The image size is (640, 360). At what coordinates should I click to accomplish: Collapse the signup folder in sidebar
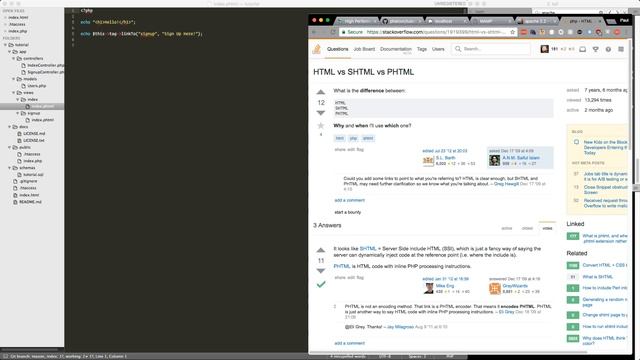point(18,113)
